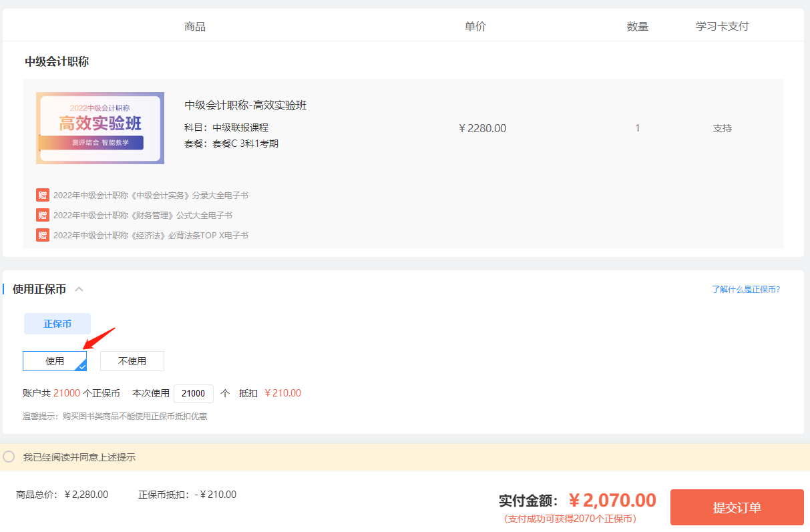The height and width of the screenshot is (532, 810).
Task: Select 不使用 to skip 正保币 deduction
Action: click(132, 360)
